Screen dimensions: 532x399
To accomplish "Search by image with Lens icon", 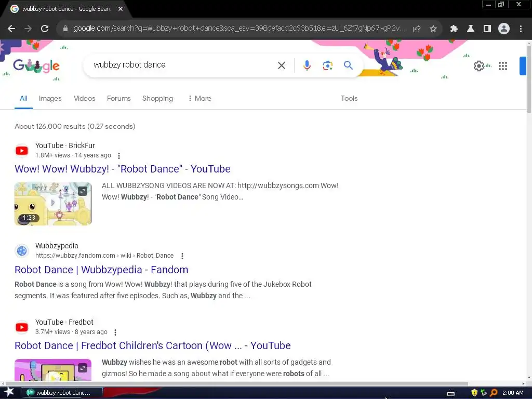I will [327, 65].
